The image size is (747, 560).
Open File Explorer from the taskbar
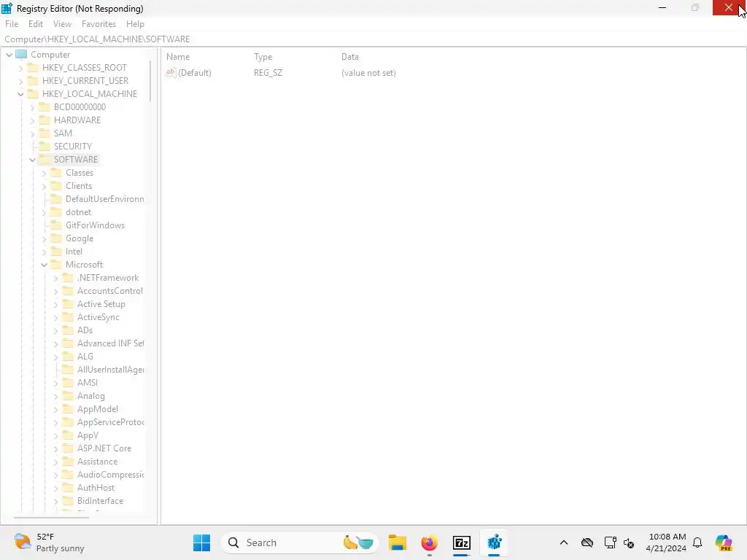point(397,542)
